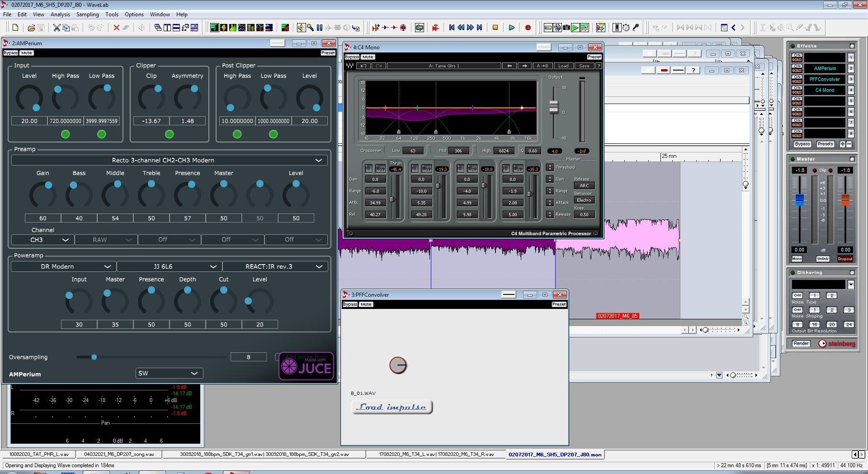Image resolution: width=868 pixels, height=474 pixels.
Task: Click the red X delete icon
Action: pyautogui.click(x=116, y=28)
